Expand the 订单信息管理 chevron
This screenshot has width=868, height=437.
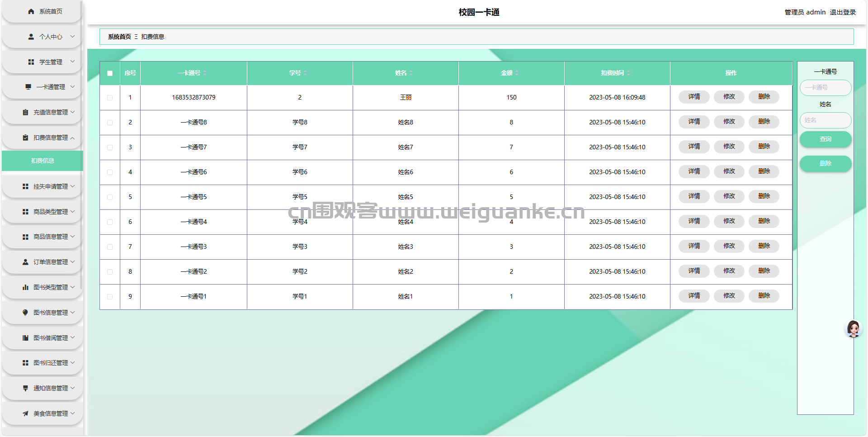[72, 262]
